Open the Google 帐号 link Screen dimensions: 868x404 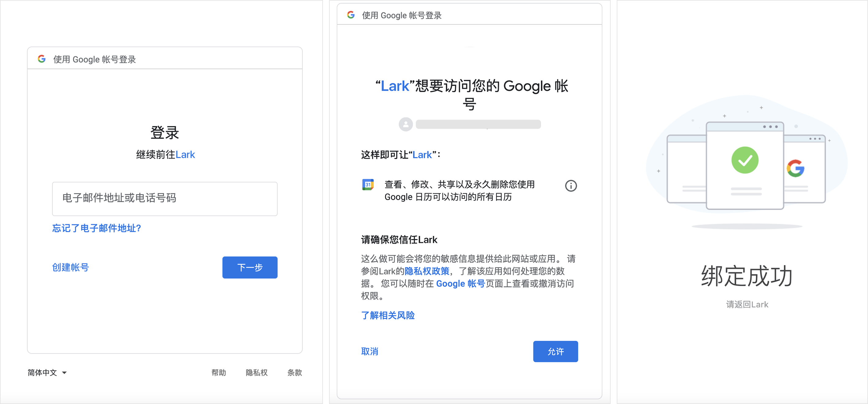460,283
